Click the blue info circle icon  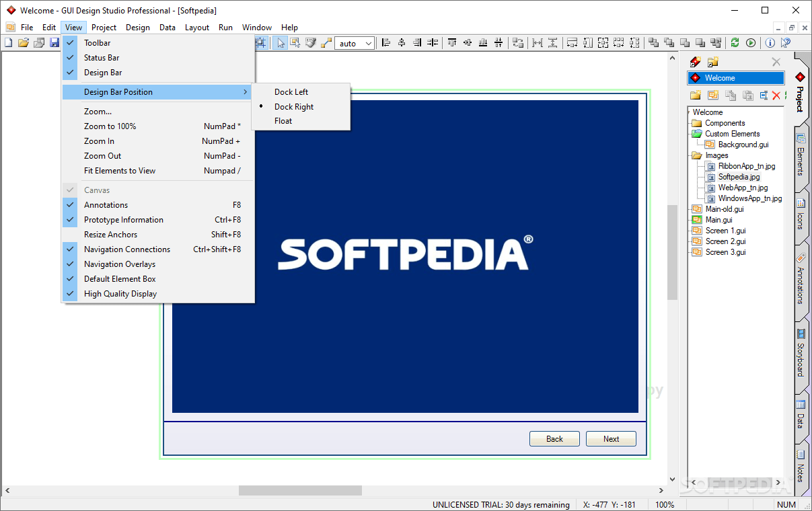click(x=770, y=43)
